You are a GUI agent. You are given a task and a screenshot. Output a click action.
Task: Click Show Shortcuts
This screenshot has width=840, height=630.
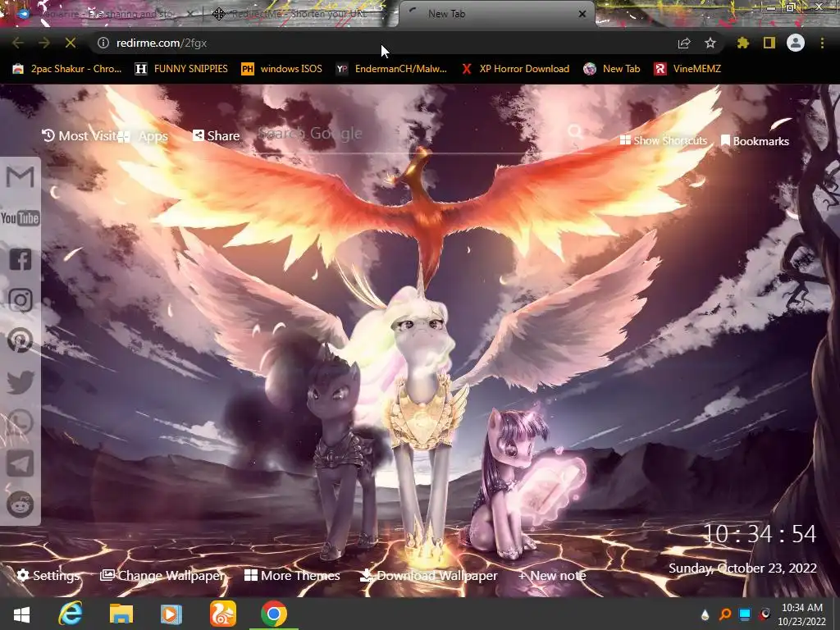tap(664, 140)
